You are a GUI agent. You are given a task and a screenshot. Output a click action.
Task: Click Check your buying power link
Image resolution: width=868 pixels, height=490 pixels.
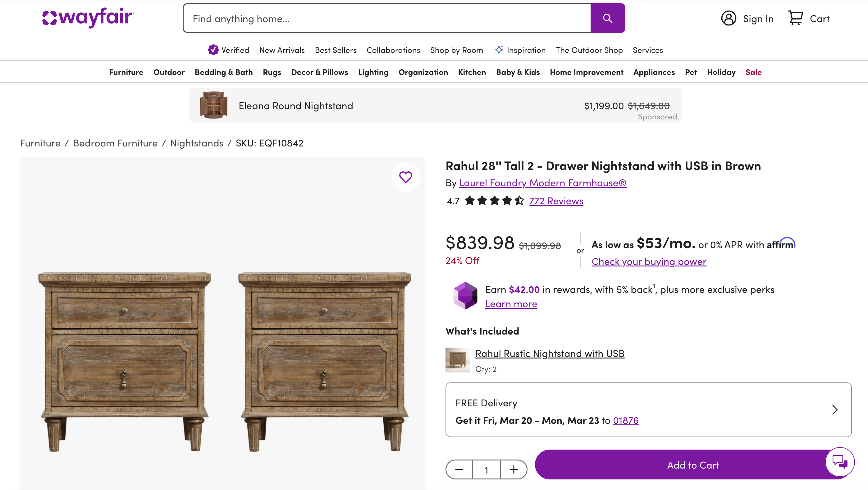pos(649,262)
